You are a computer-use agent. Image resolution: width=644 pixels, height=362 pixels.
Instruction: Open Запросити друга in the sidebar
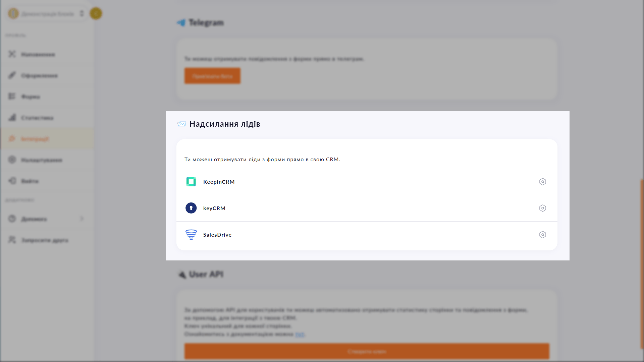coord(47,240)
